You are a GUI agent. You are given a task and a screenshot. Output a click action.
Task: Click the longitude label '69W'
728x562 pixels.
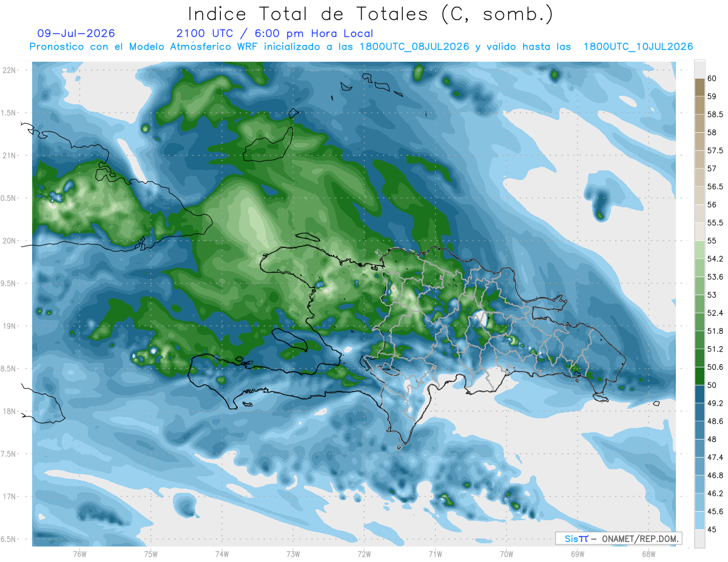(578, 554)
